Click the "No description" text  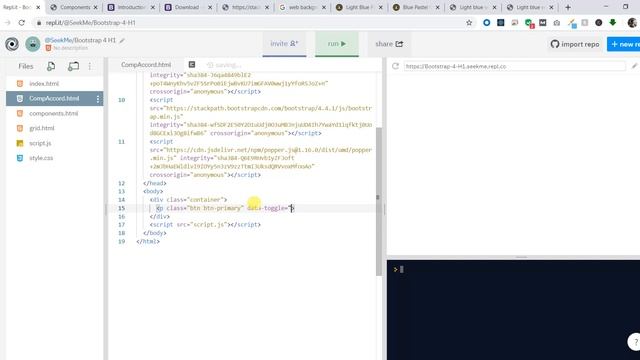click(70, 48)
